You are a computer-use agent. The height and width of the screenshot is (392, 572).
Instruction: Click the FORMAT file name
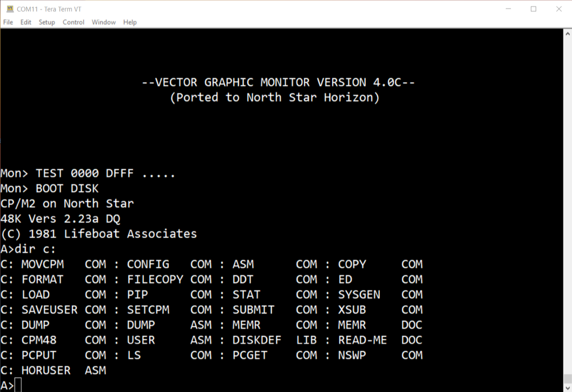[42, 280]
